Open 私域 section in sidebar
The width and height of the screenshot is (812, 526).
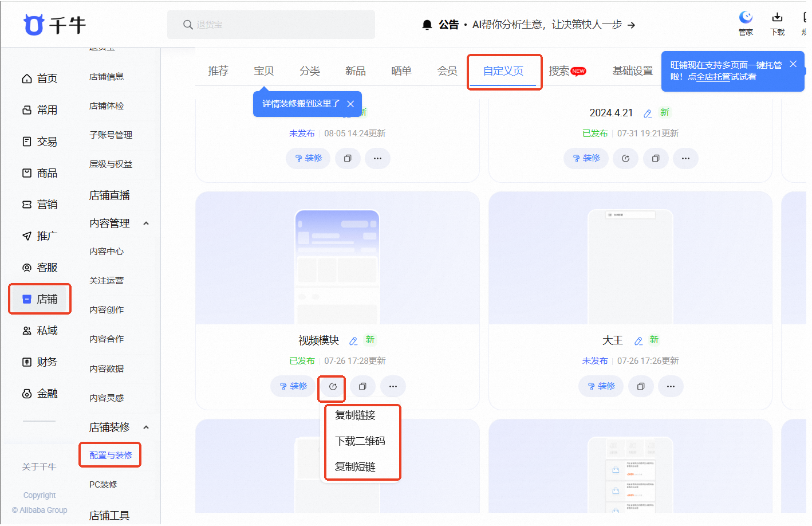pyautogui.click(x=40, y=331)
